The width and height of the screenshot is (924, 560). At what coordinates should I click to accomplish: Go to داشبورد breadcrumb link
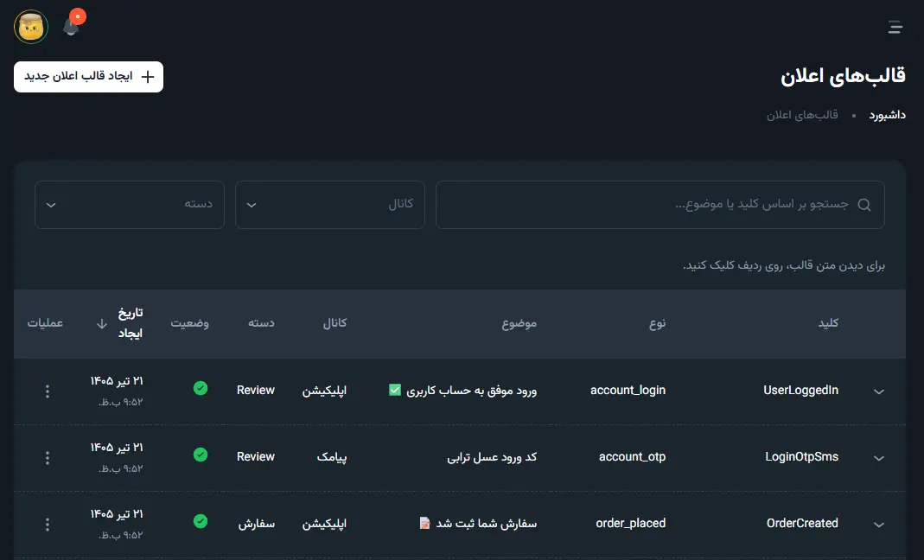coord(887,115)
